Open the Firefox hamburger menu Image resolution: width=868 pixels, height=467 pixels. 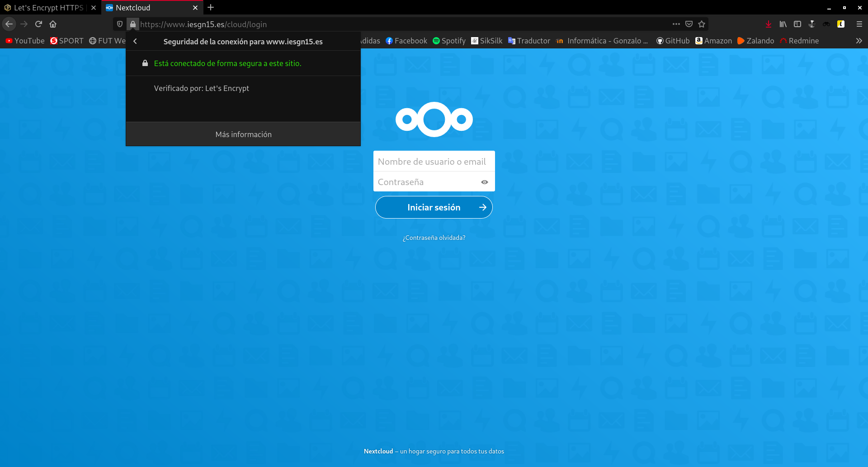859,24
